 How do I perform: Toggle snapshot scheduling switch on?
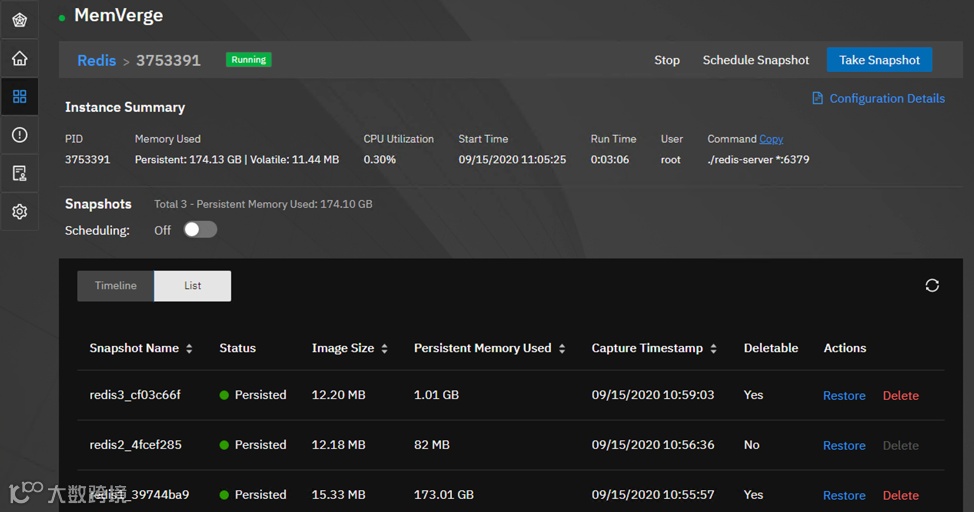tap(200, 230)
